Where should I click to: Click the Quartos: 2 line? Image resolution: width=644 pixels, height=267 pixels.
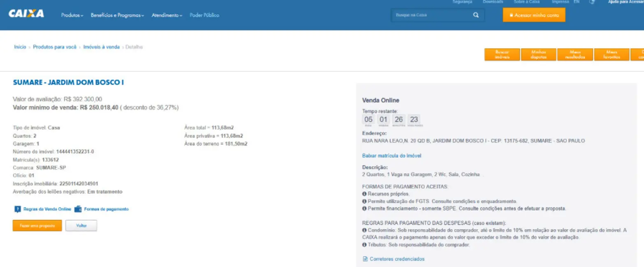25,136
